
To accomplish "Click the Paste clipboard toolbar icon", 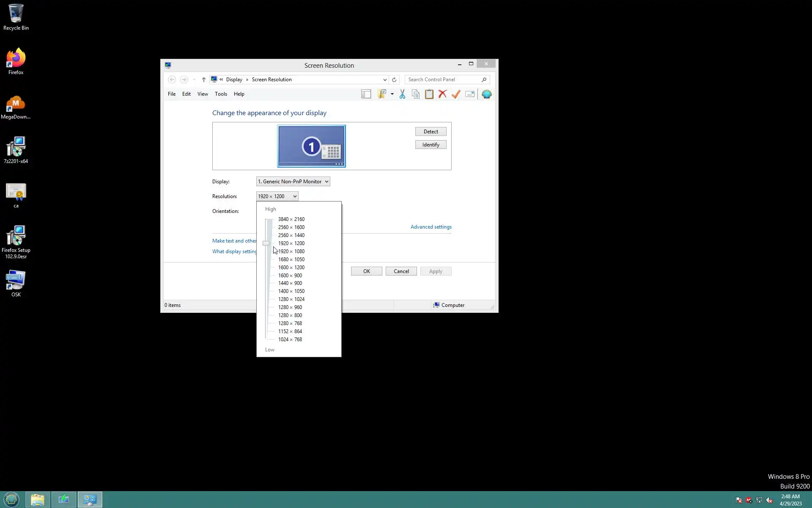I will (x=429, y=94).
